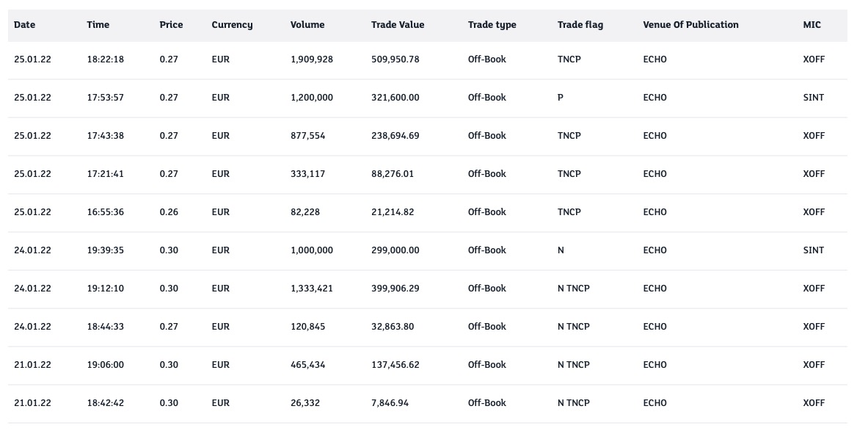Select the Trade type column header

pos(492,25)
